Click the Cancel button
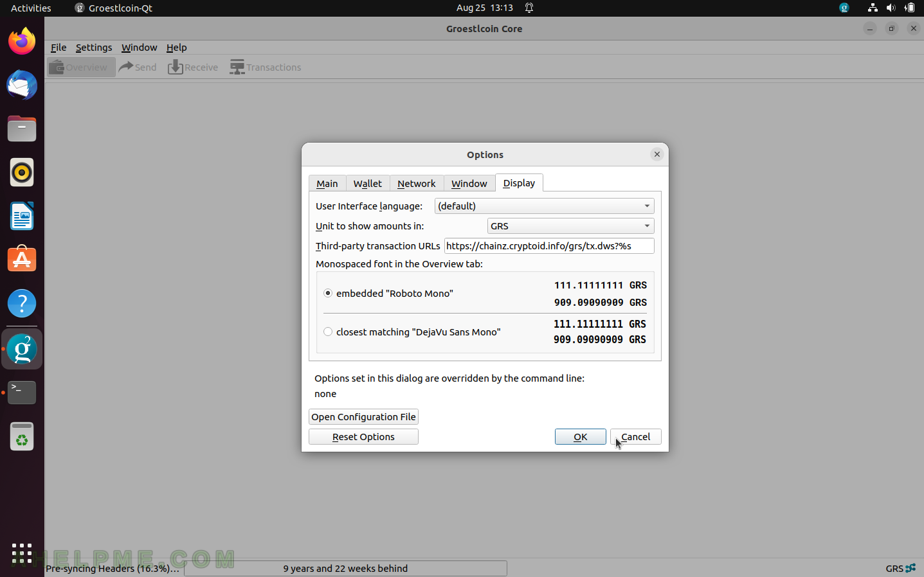The width and height of the screenshot is (924, 577). pos(636,436)
